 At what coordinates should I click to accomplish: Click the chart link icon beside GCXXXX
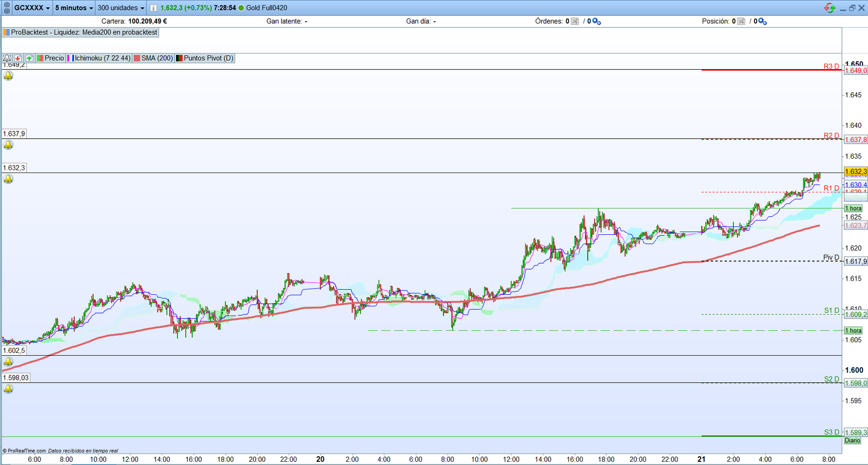tap(7, 8)
